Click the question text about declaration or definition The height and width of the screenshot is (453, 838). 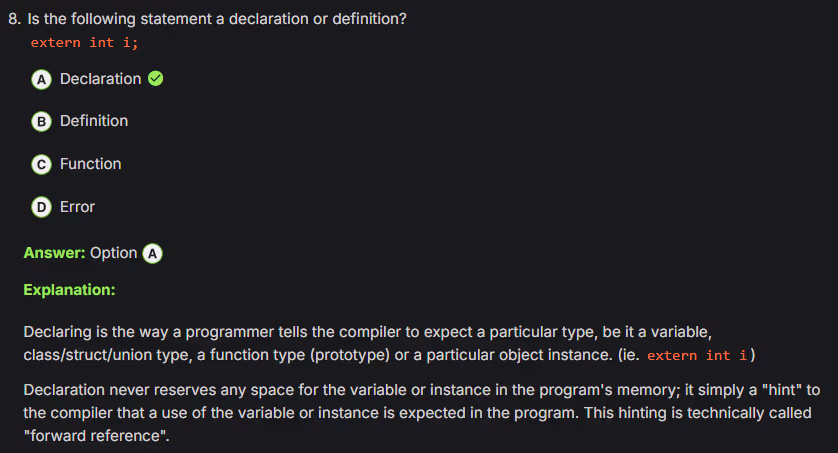[220, 20]
